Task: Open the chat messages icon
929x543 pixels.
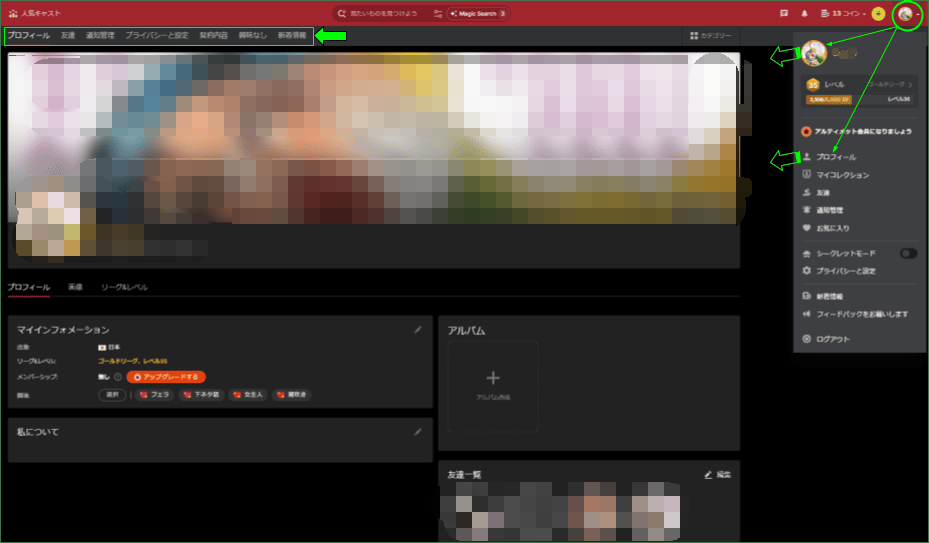Action: pos(784,13)
